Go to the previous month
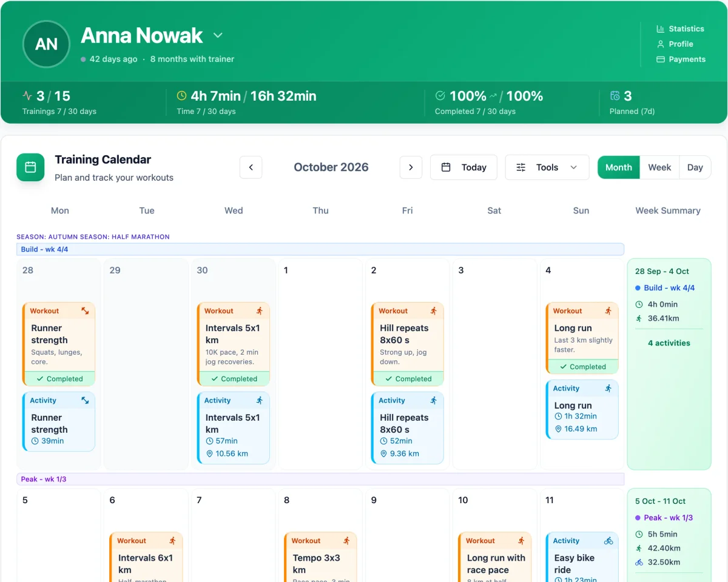The width and height of the screenshot is (728, 582). pyautogui.click(x=251, y=167)
